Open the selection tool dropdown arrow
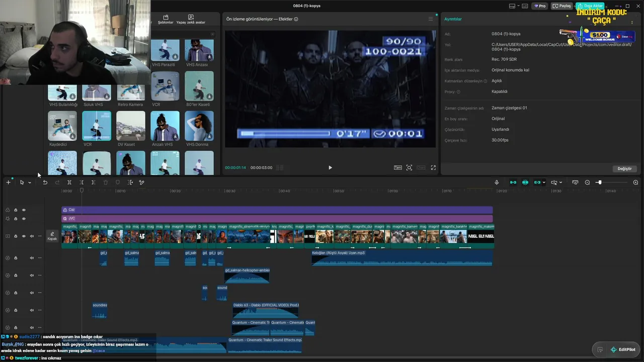 click(30, 183)
